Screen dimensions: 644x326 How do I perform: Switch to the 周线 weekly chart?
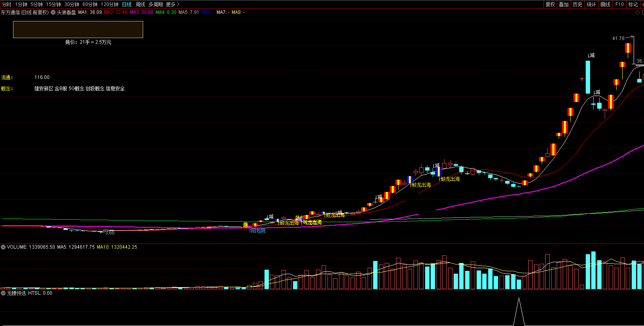point(140,4)
